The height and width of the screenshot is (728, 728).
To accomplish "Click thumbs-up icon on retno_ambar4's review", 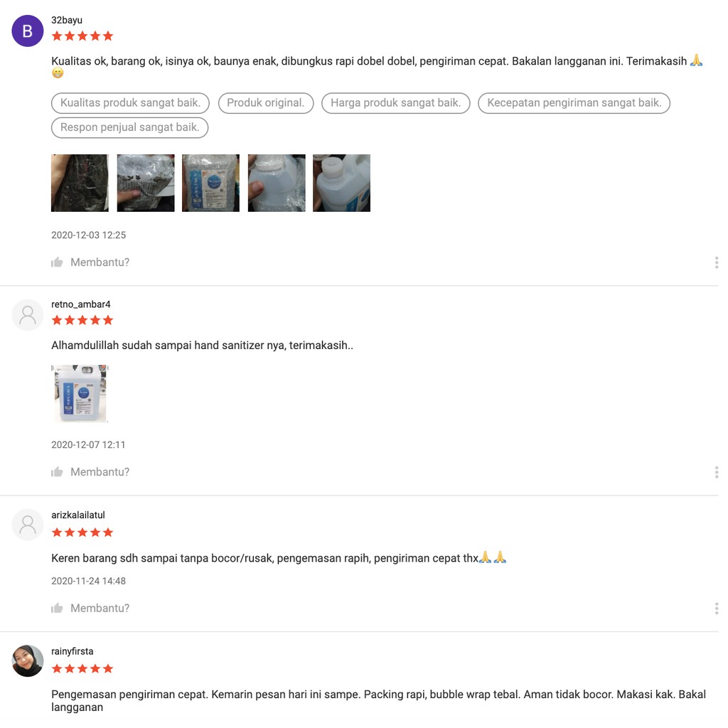I will pos(57,472).
